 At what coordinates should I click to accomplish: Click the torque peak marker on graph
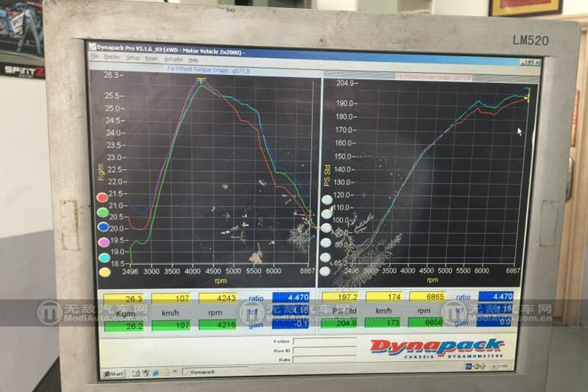[x=201, y=79]
